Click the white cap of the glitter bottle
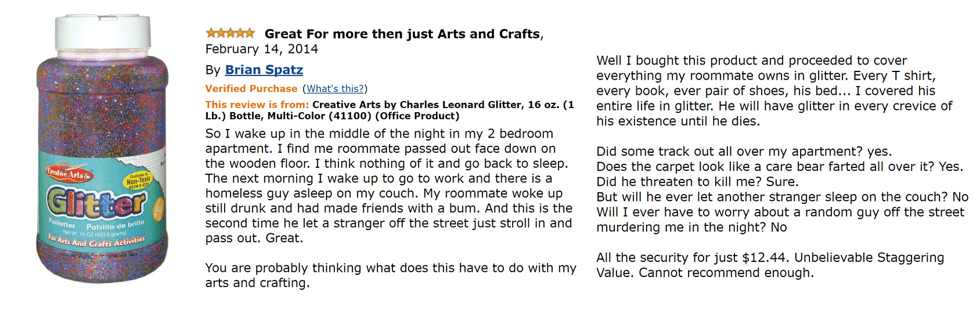Viewport: 980px width, 309px height. (103, 33)
